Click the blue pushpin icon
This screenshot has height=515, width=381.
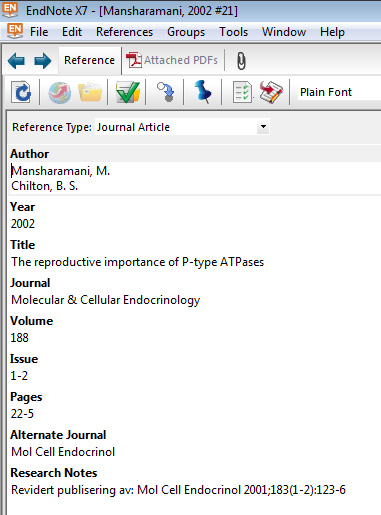click(203, 92)
